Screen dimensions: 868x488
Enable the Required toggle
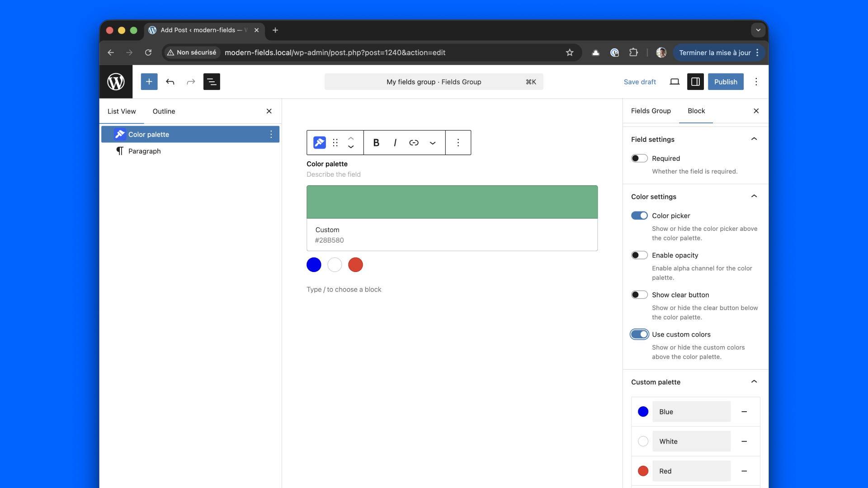coord(639,159)
